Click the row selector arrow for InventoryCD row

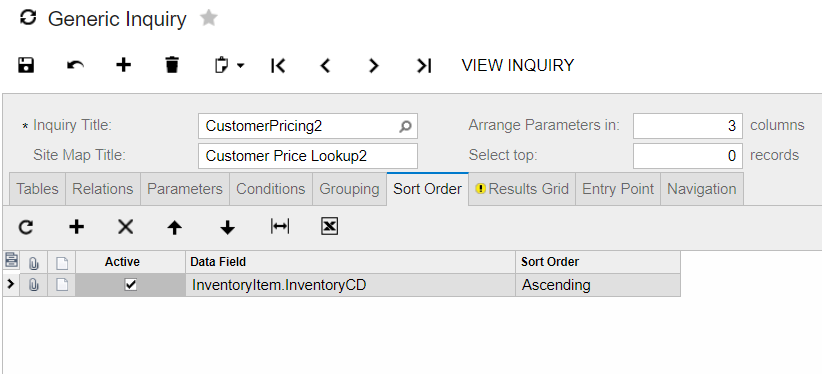pos(11,285)
